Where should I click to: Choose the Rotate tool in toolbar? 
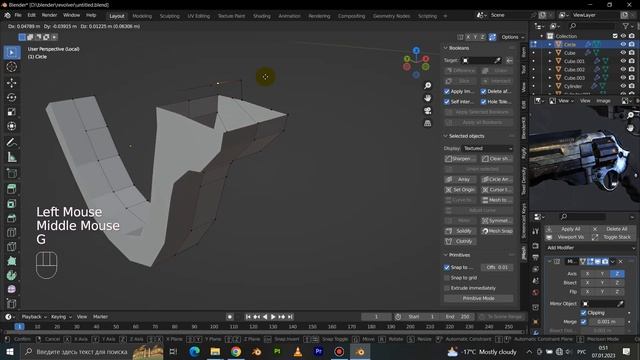click(x=11, y=97)
